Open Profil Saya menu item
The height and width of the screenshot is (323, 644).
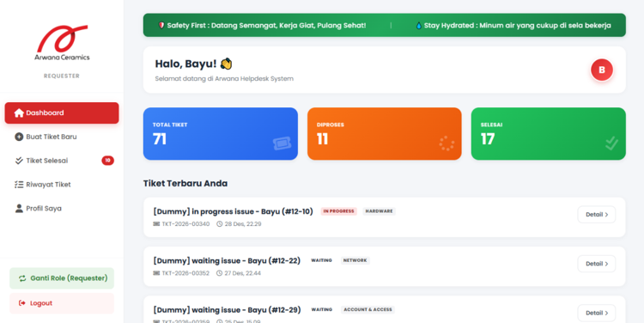[x=62, y=209]
